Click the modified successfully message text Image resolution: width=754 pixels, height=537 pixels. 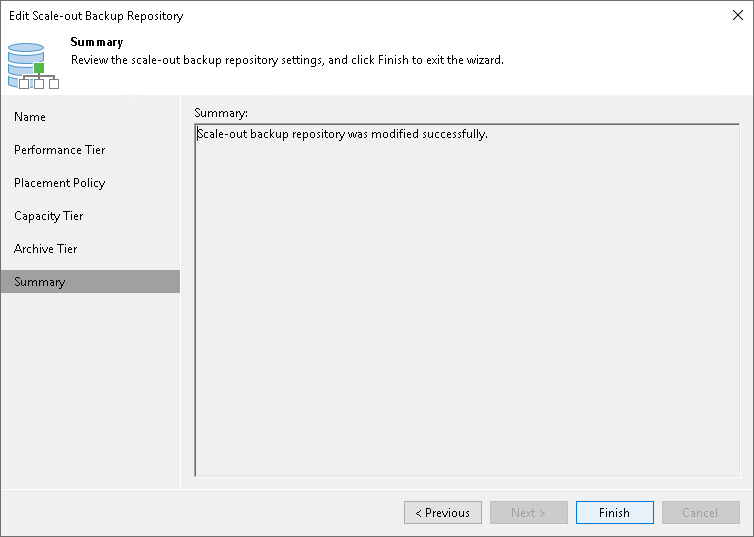click(342, 134)
